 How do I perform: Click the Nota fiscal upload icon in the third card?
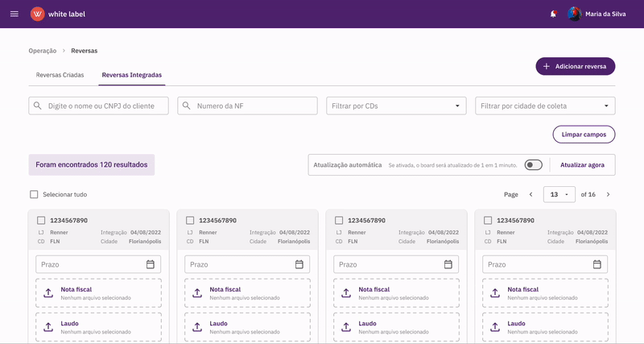point(346,293)
